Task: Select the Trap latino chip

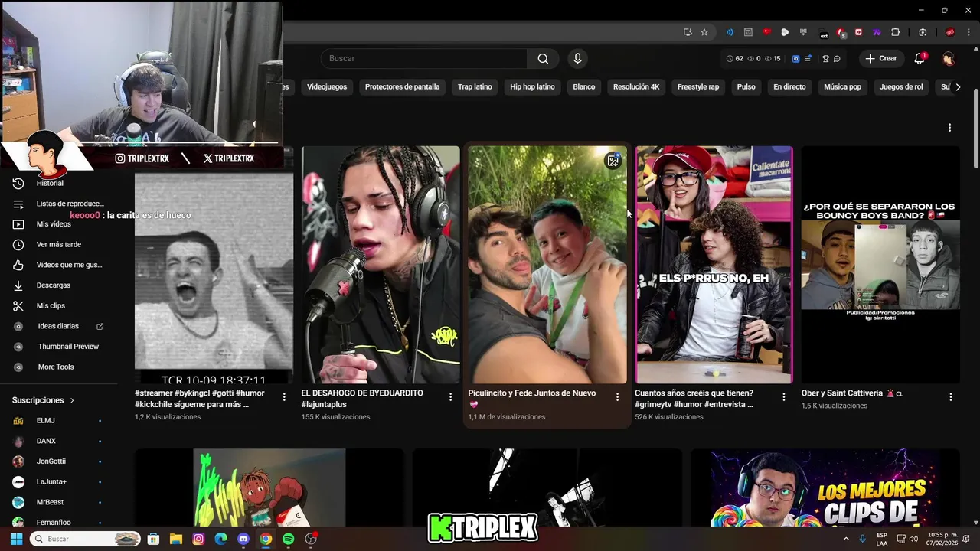Action: pyautogui.click(x=475, y=87)
